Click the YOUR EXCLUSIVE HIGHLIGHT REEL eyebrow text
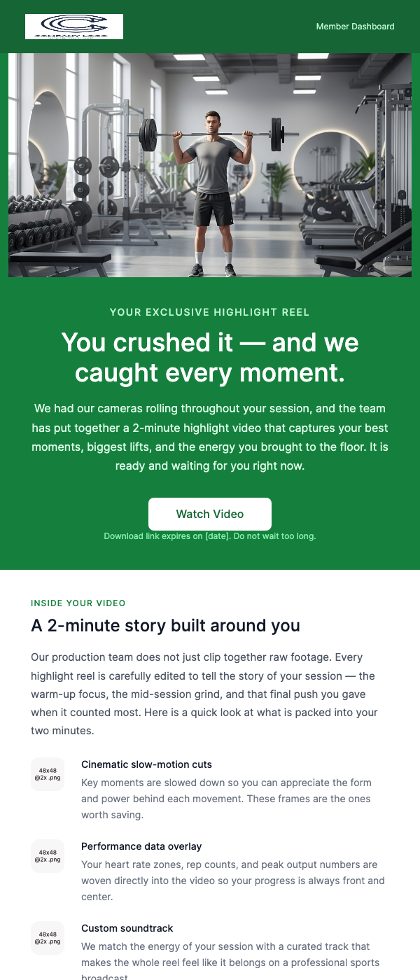The image size is (420, 980). tap(210, 312)
